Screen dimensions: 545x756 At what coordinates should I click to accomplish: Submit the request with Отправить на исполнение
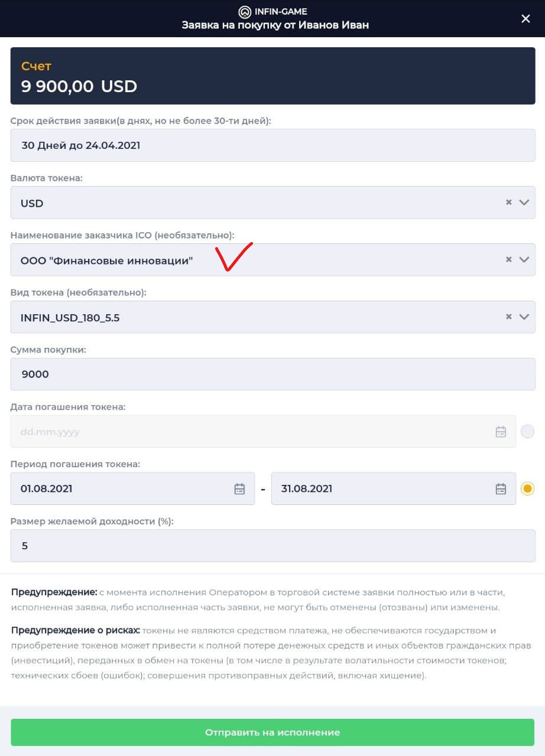272,732
